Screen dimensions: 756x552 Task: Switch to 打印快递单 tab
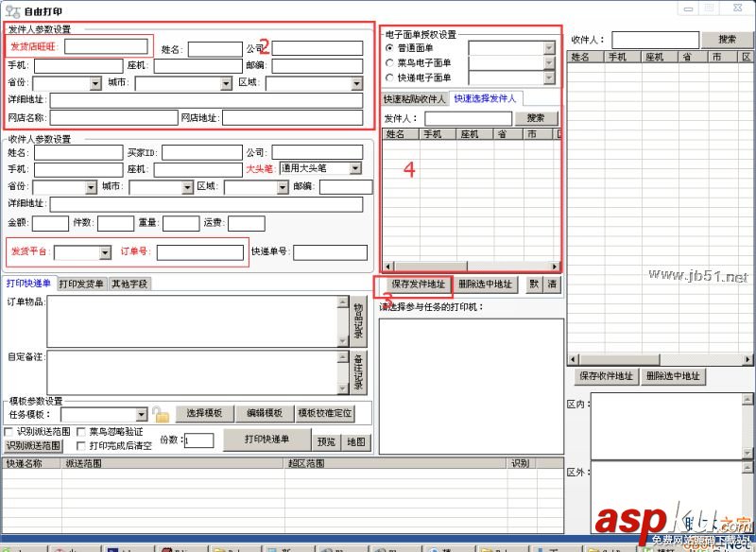point(29,284)
